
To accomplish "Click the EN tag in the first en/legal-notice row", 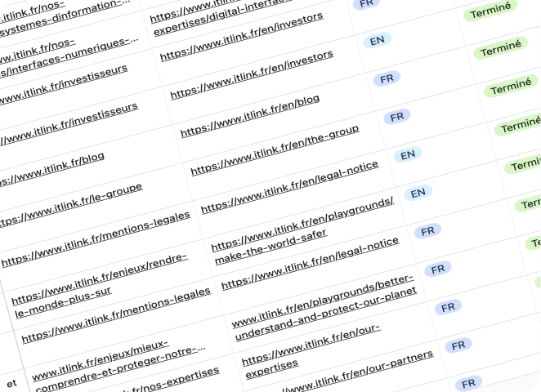I will [408, 155].
